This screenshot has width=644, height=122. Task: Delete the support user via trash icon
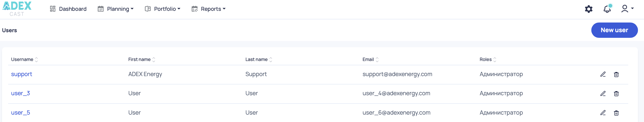(x=616, y=75)
